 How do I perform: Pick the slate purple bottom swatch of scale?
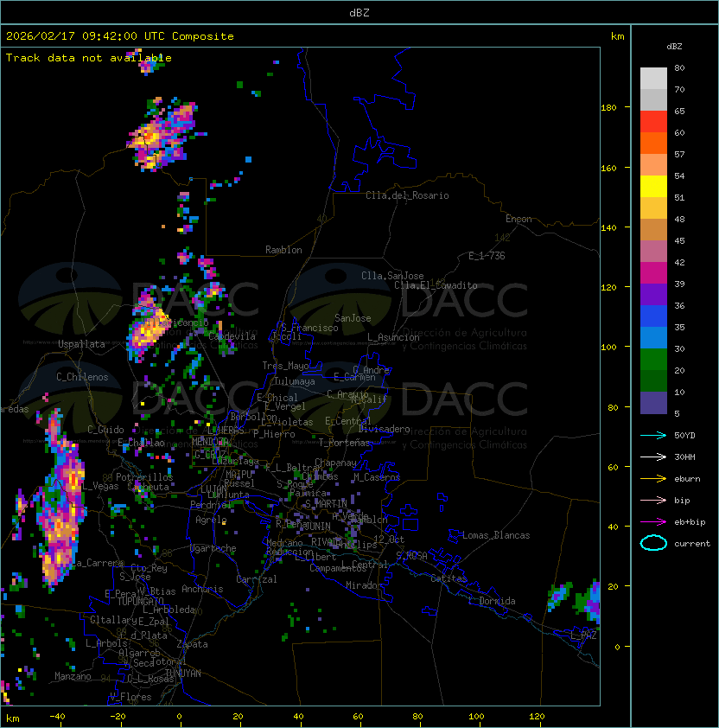[x=653, y=403]
